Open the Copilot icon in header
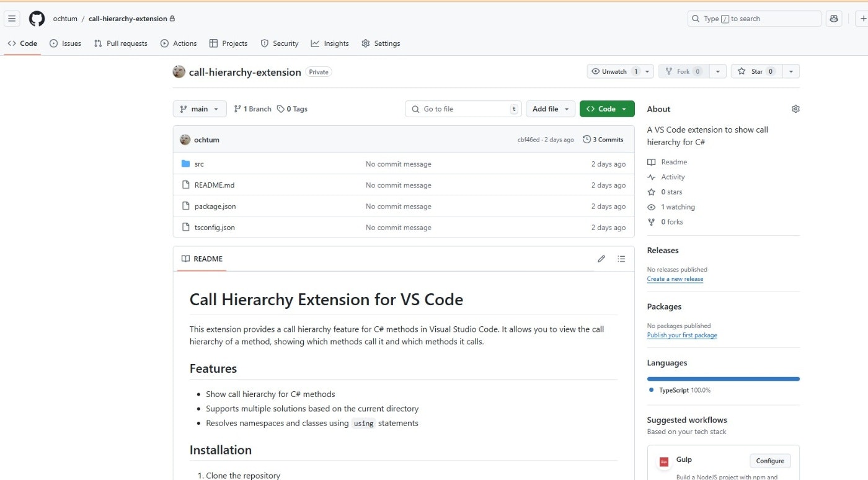Viewport: 868px width, 480px height. coord(834,19)
